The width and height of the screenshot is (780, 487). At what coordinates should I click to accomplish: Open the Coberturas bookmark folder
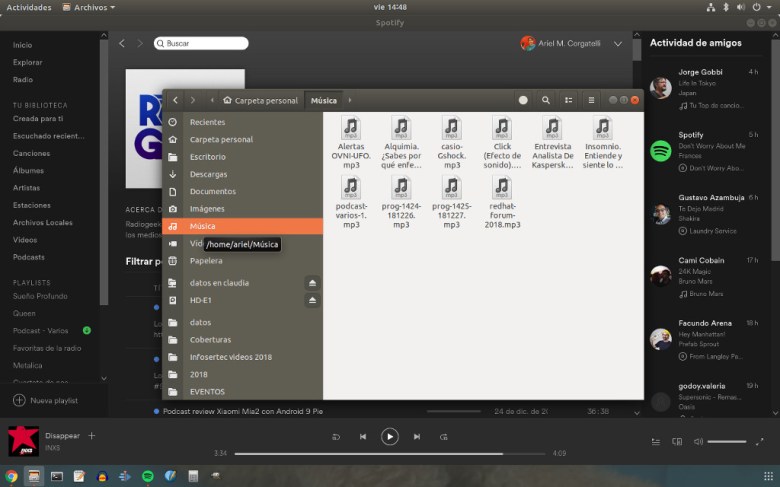242,340
